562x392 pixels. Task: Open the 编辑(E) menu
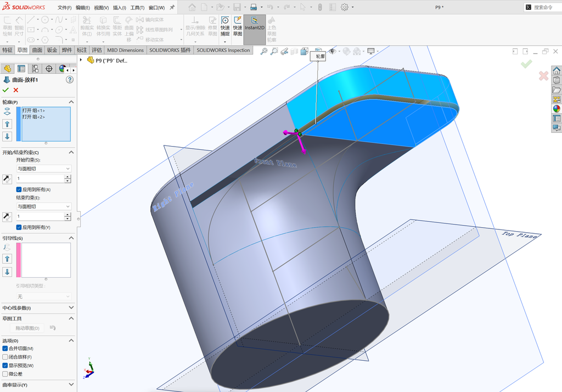(83, 8)
